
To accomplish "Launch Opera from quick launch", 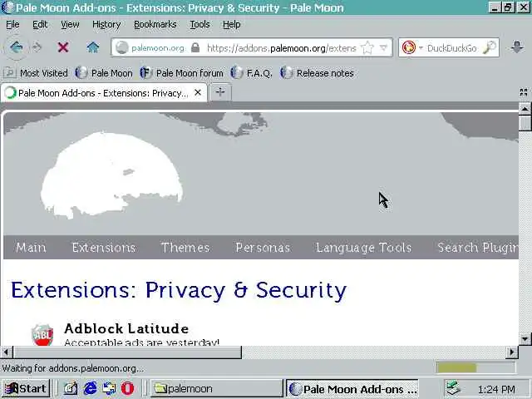I will tap(127, 388).
